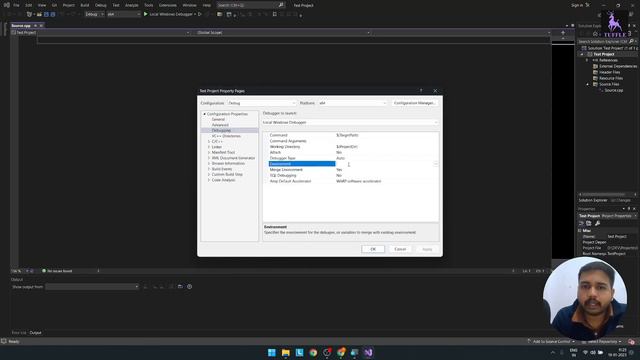Collapse the Configuration Properties node
Image resolution: width=640 pixels, height=360 pixels.
point(204,114)
